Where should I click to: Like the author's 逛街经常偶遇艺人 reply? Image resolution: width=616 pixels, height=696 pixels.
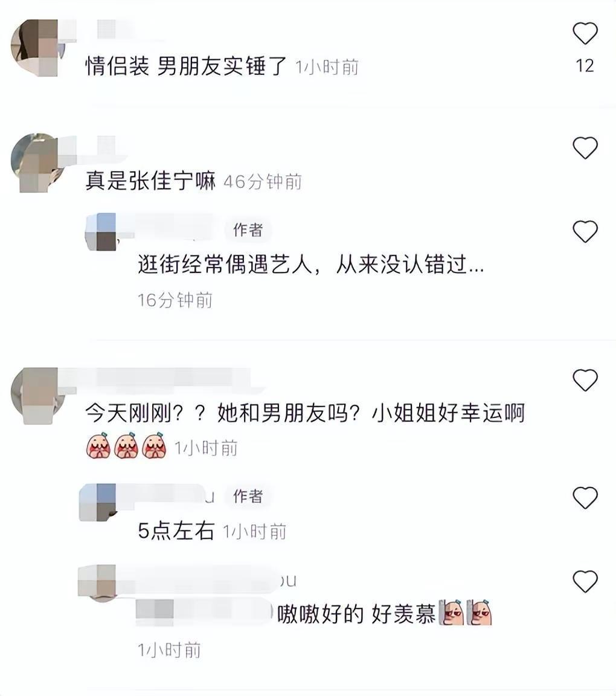(585, 231)
